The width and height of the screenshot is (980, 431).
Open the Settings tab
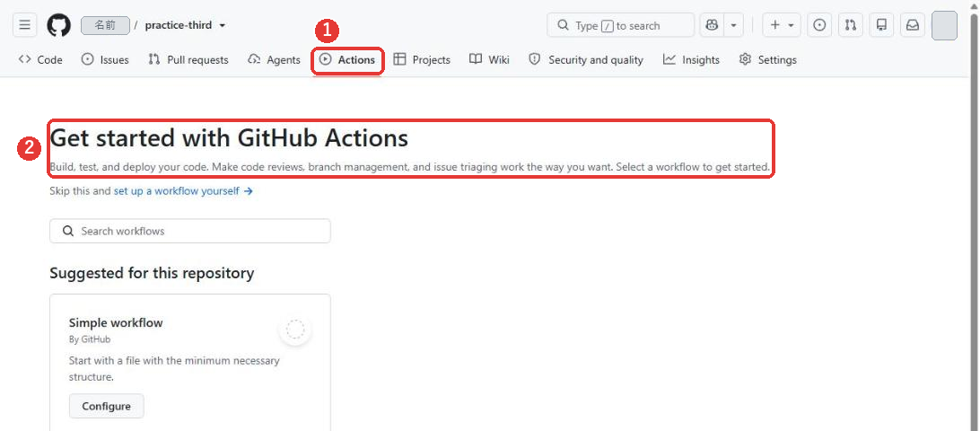[767, 59]
